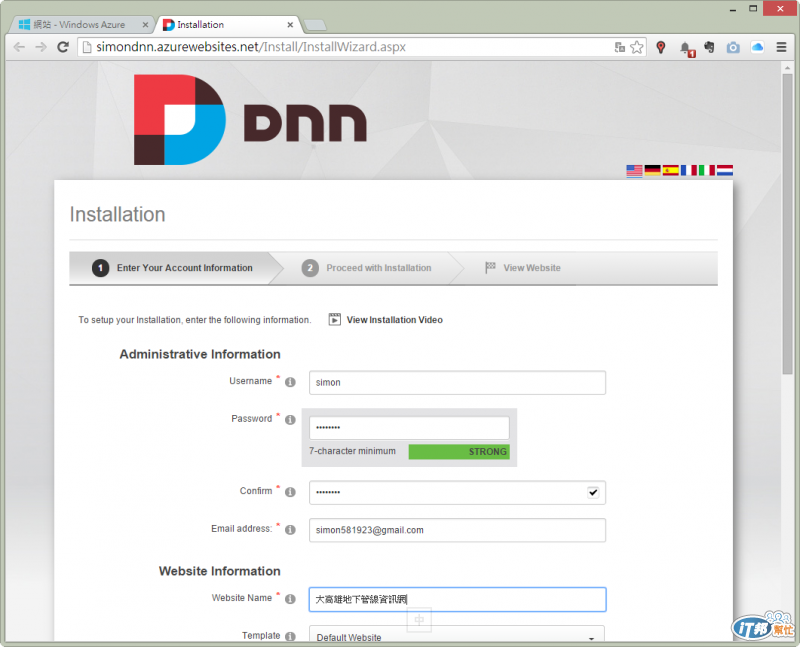
Task: Select the US English flag
Action: click(x=634, y=170)
